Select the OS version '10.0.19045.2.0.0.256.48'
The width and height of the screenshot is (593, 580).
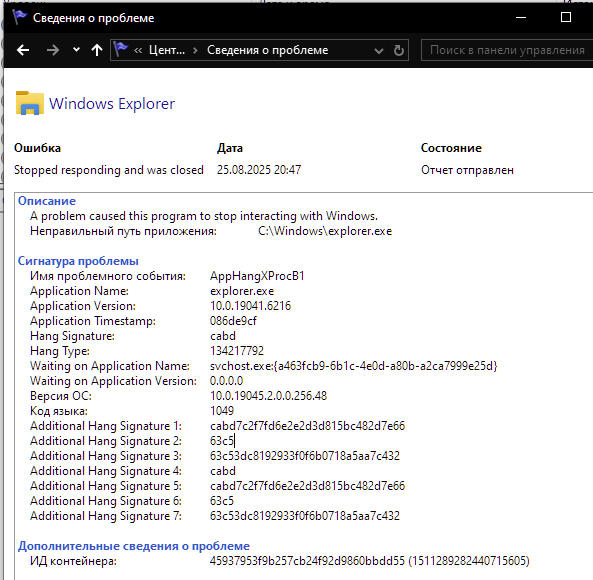pyautogui.click(x=269, y=396)
